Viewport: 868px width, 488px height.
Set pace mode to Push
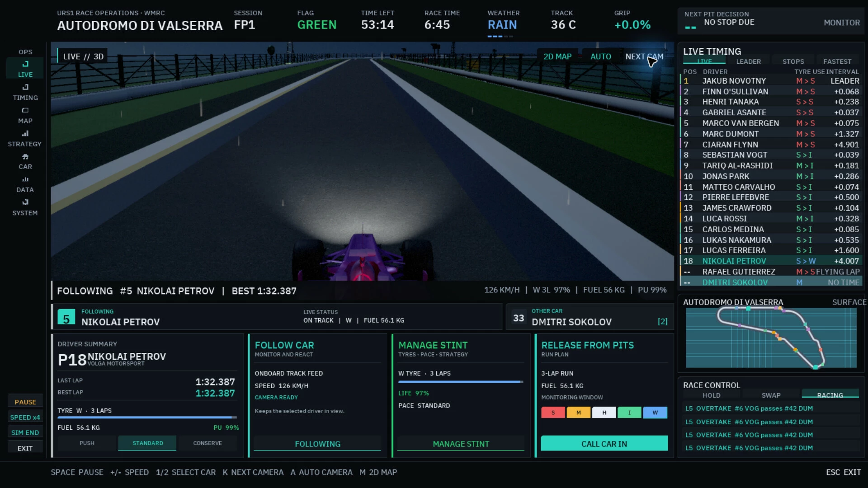click(x=87, y=443)
